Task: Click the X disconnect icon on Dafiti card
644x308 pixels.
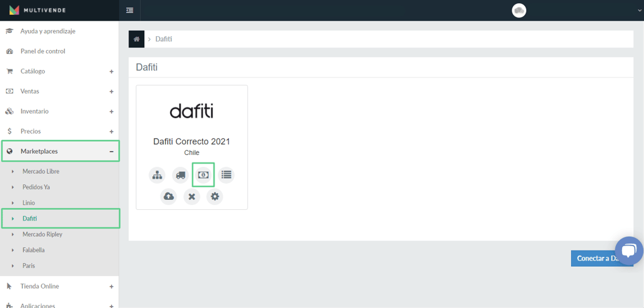Action: pyautogui.click(x=192, y=197)
